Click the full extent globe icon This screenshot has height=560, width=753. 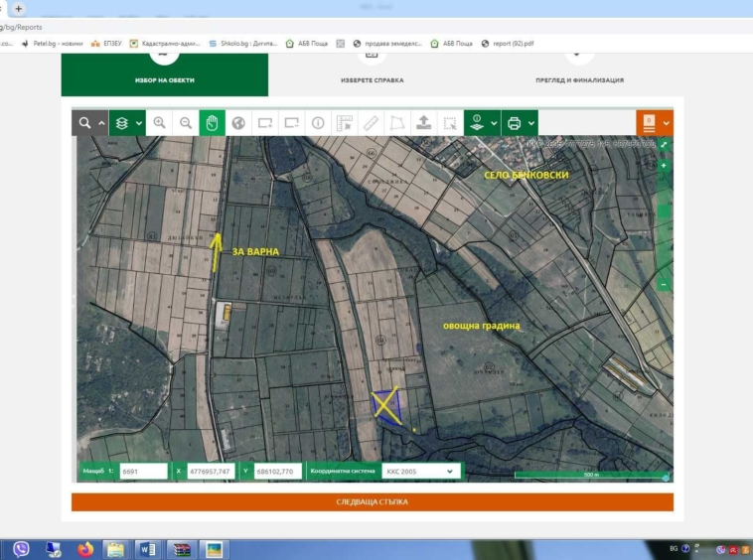tap(238, 123)
